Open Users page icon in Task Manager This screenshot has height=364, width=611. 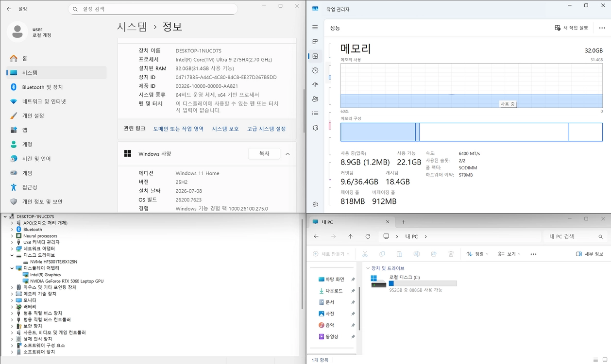point(315,99)
